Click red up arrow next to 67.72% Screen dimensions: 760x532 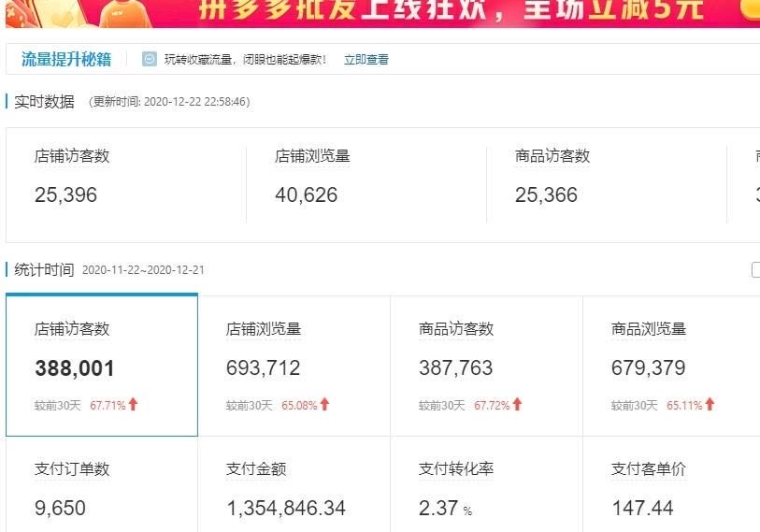pyautogui.click(x=517, y=405)
